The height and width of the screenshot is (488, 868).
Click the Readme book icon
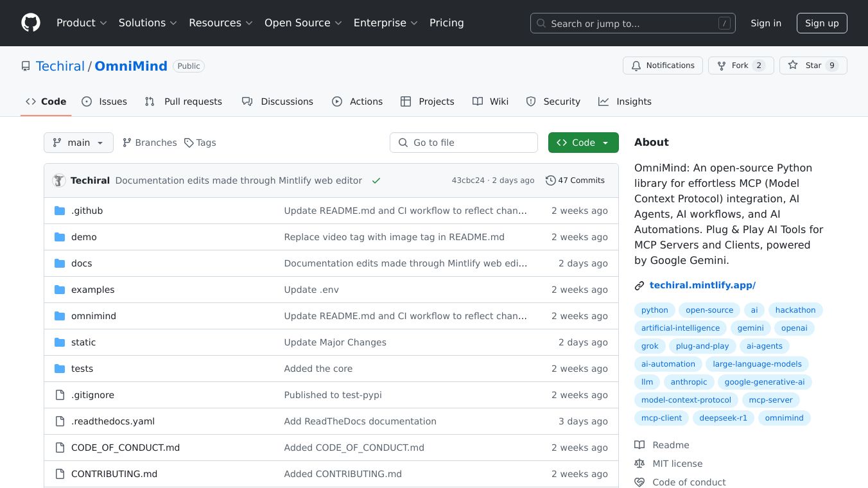(x=639, y=445)
